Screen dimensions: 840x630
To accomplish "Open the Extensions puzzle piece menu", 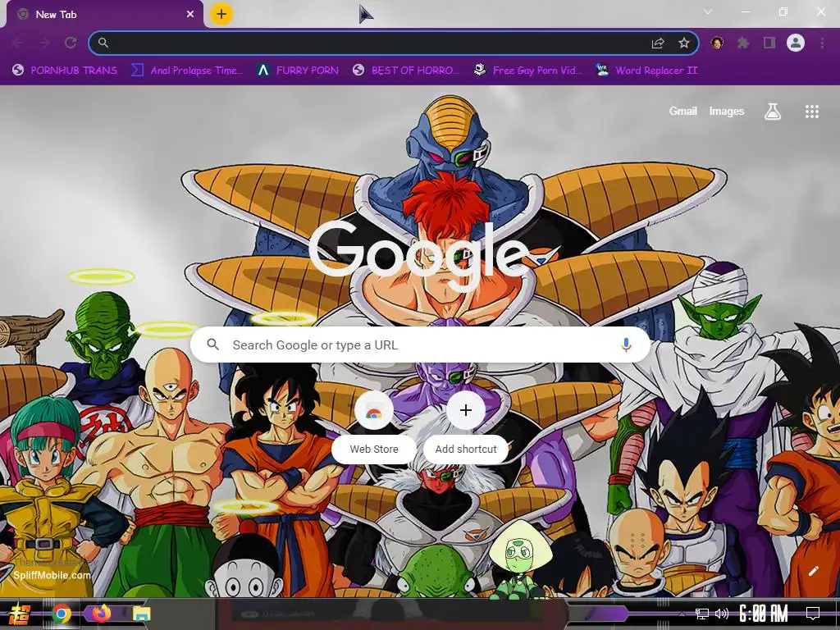I will click(x=743, y=43).
